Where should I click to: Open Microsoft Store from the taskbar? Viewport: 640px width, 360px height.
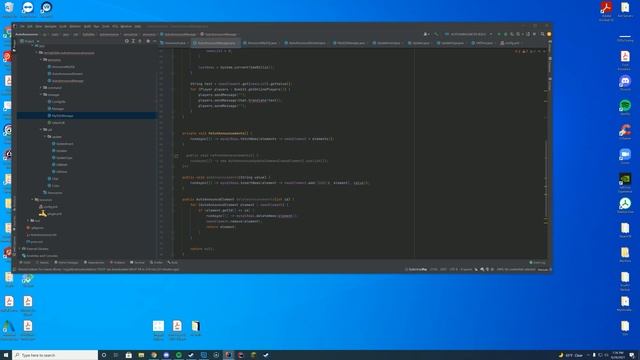pyautogui.click(x=129, y=355)
